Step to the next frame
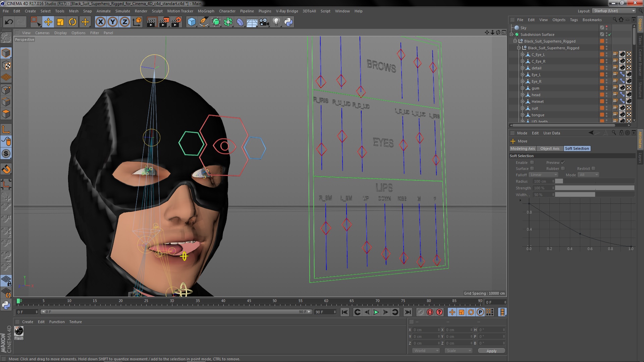This screenshot has width=644, height=362. [385, 312]
